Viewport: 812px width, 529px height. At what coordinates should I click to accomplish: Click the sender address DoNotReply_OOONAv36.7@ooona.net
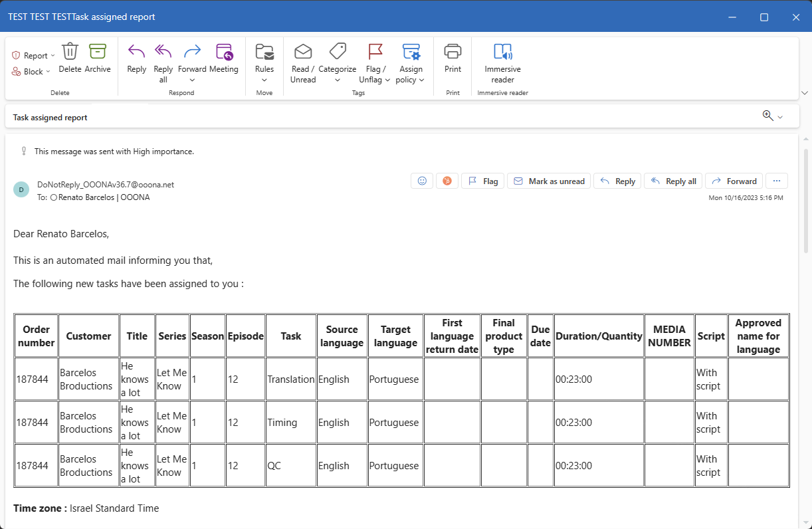coord(106,185)
